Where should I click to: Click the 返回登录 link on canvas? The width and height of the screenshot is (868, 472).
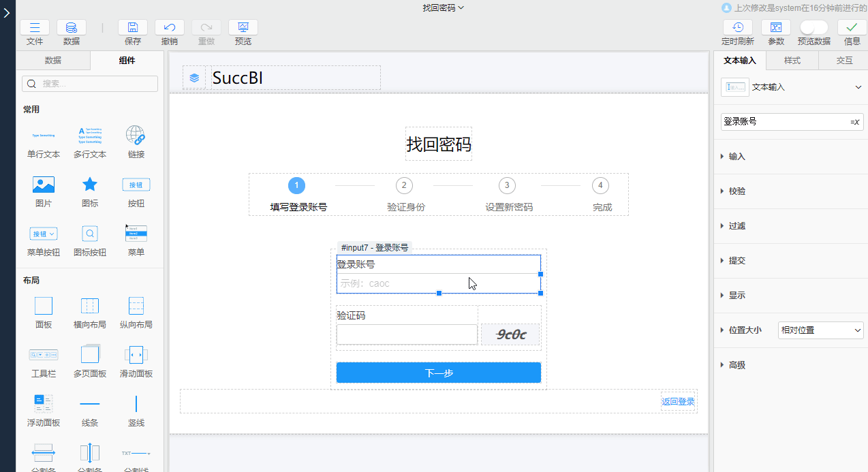(x=678, y=401)
